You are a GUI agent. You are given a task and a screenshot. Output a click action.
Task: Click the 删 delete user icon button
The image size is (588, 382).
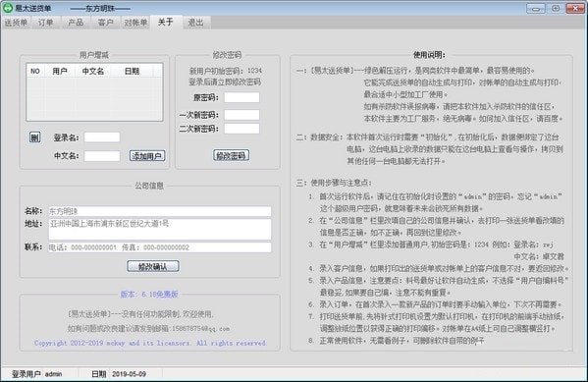point(34,137)
